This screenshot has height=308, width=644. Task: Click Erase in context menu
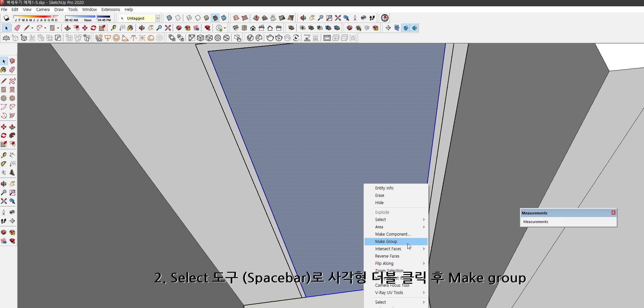[396, 195]
